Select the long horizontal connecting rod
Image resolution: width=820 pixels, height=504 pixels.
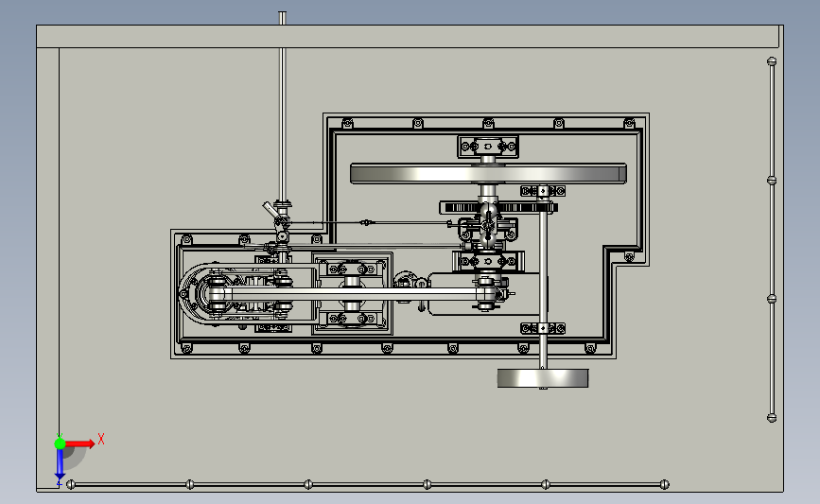(352, 294)
